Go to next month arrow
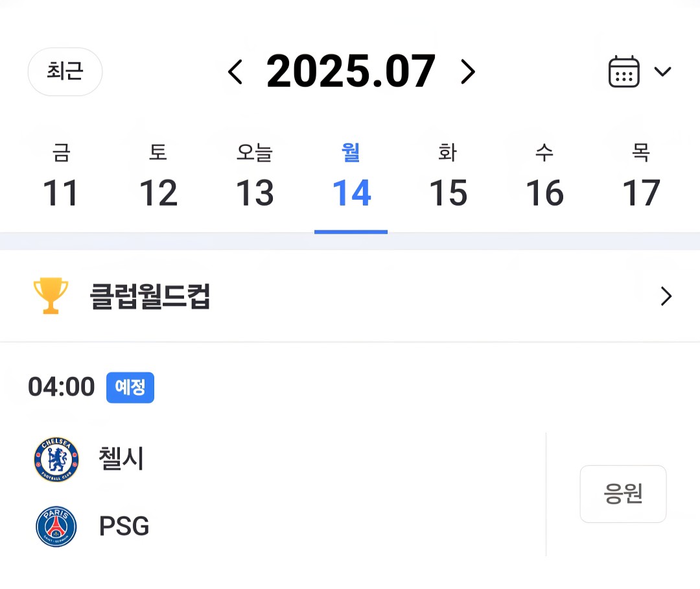Viewport: 700px width, 589px height. point(467,72)
